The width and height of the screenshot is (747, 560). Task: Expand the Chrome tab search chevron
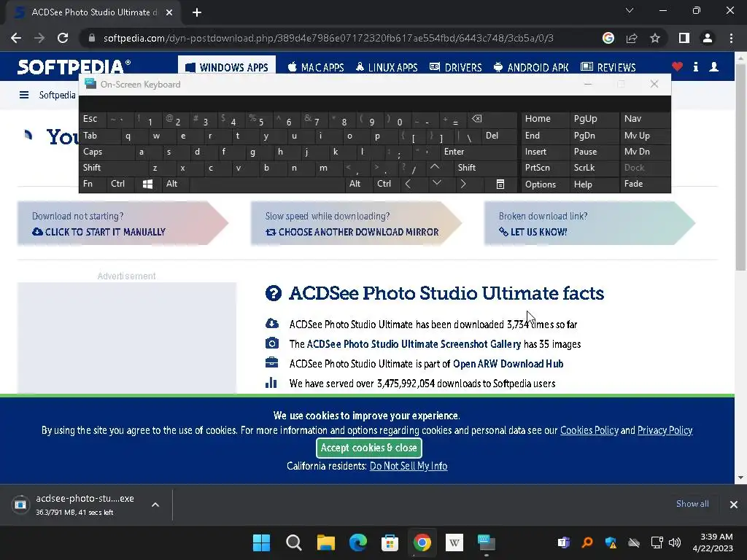(x=630, y=10)
